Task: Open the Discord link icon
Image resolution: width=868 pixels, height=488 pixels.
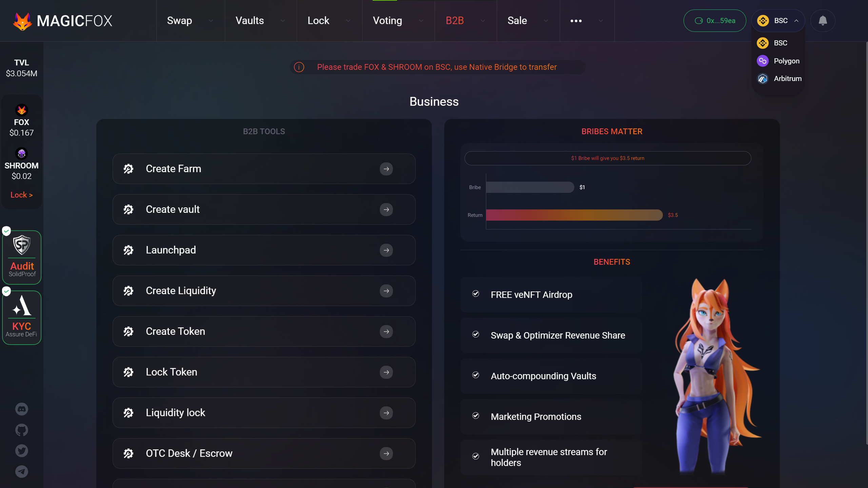Action: click(x=22, y=409)
